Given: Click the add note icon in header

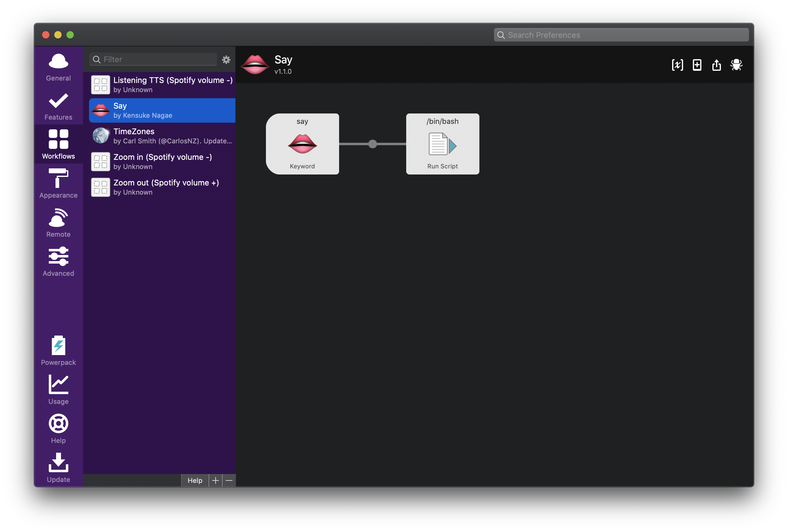Looking at the screenshot, I should [x=697, y=65].
